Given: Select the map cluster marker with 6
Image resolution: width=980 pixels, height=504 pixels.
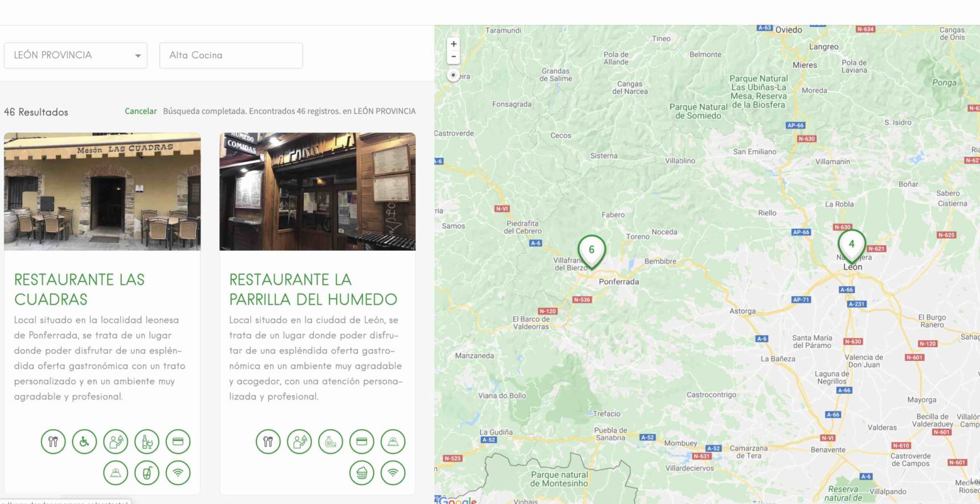Looking at the screenshot, I should tap(591, 250).
